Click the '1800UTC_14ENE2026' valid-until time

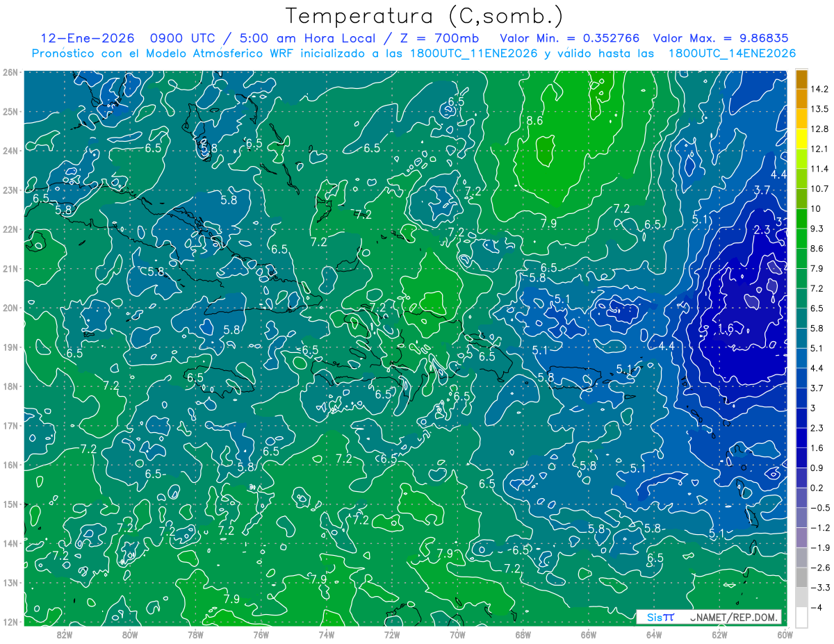pyautogui.click(x=731, y=53)
